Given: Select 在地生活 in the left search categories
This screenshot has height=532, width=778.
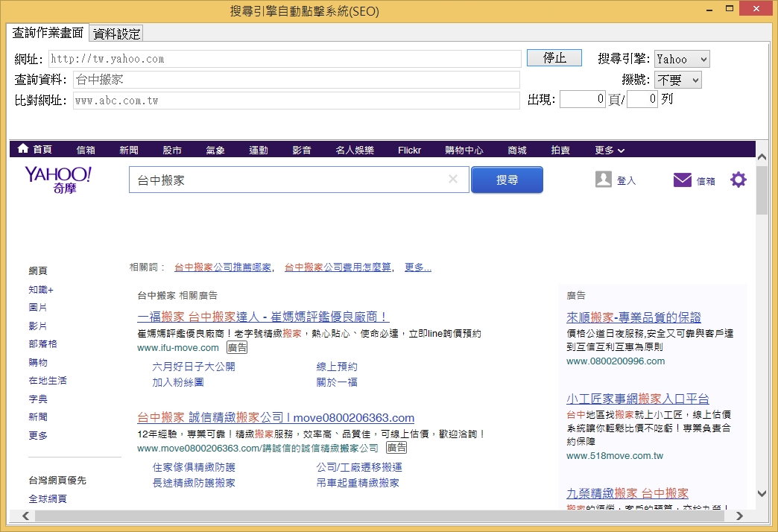Looking at the screenshot, I should pos(48,381).
